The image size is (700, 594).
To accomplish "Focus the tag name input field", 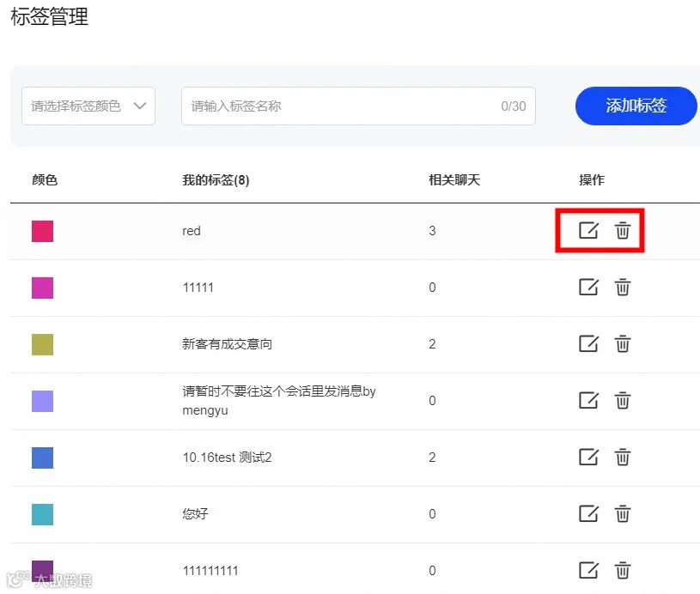I will pyautogui.click(x=358, y=106).
